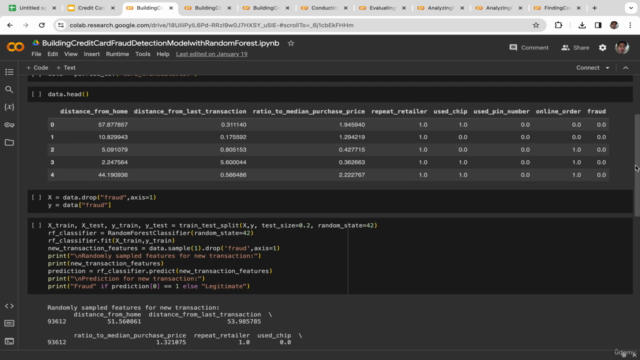Reload the current page

point(42,25)
